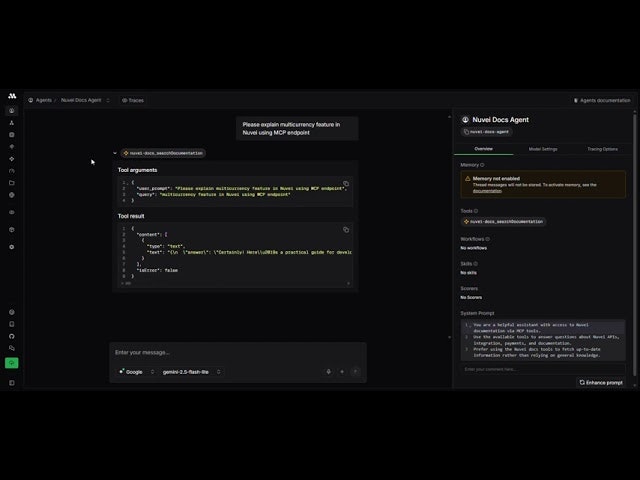Click the user message about the multicurrency feature
The width and height of the screenshot is (640, 480).
coord(297,129)
